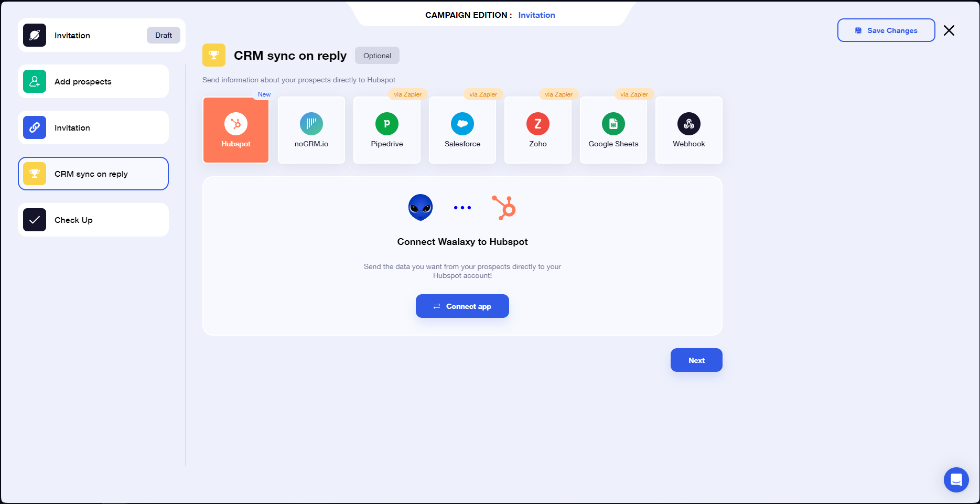The width and height of the screenshot is (980, 504).
Task: Pick the Salesforce integration card
Action: click(462, 130)
